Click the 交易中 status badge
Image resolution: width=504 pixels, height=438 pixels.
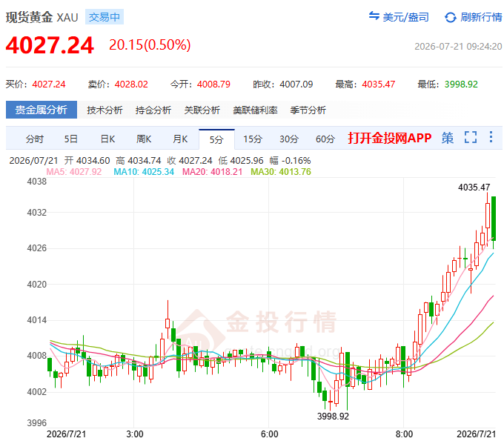(x=105, y=17)
